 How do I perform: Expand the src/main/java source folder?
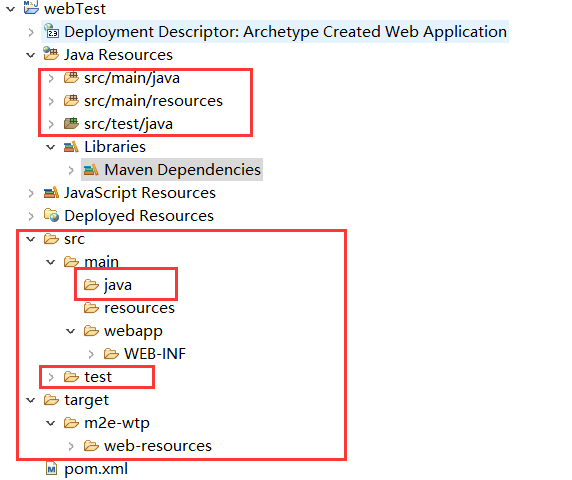pyautogui.click(x=51, y=78)
